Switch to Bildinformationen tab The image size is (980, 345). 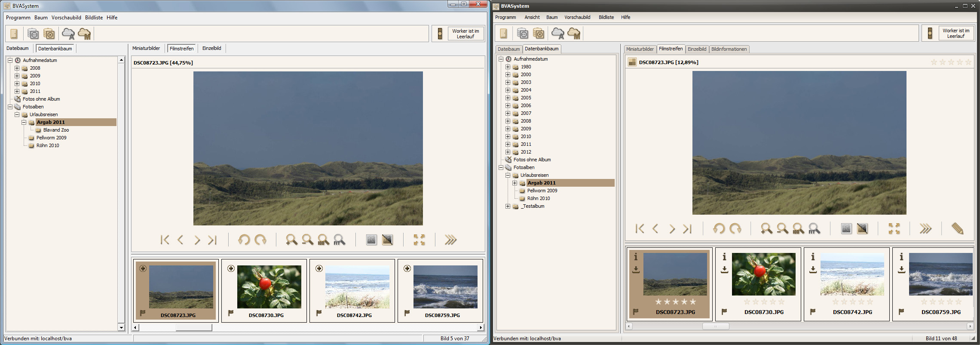click(729, 49)
